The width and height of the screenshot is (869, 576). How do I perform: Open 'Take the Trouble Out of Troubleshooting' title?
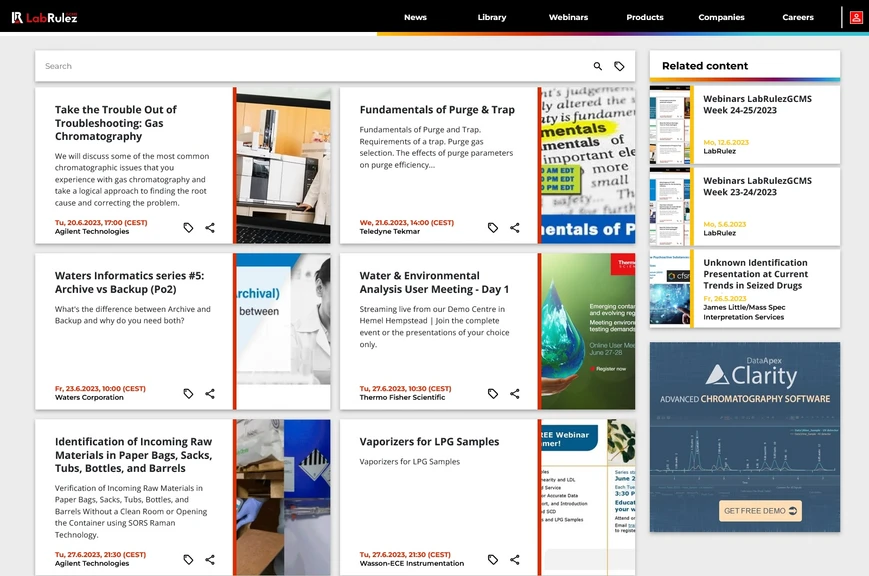tap(116, 123)
